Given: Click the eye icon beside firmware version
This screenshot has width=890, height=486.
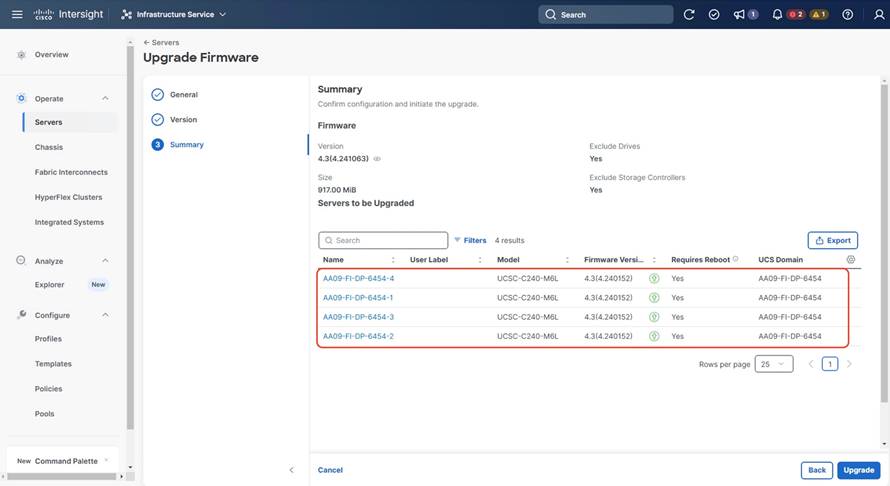Looking at the screenshot, I should click(x=377, y=159).
